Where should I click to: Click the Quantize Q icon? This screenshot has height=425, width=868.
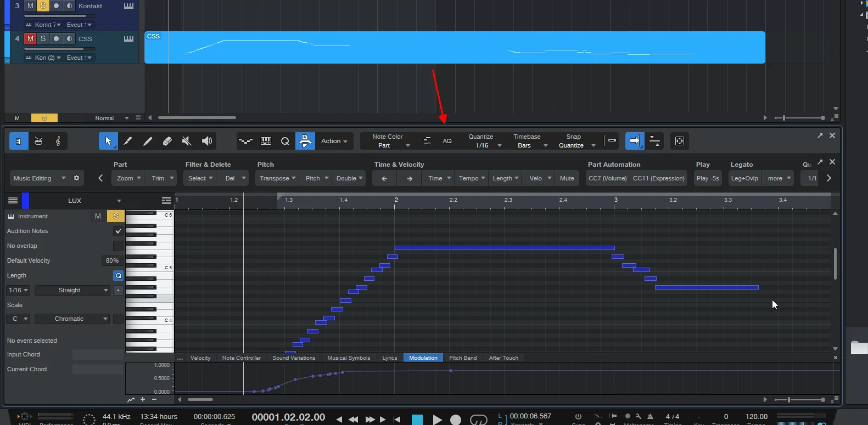point(285,141)
